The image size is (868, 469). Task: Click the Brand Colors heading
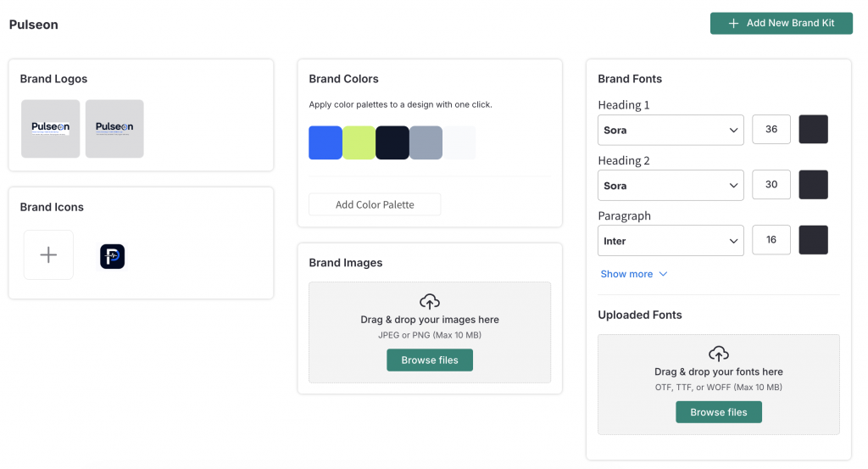(x=344, y=79)
